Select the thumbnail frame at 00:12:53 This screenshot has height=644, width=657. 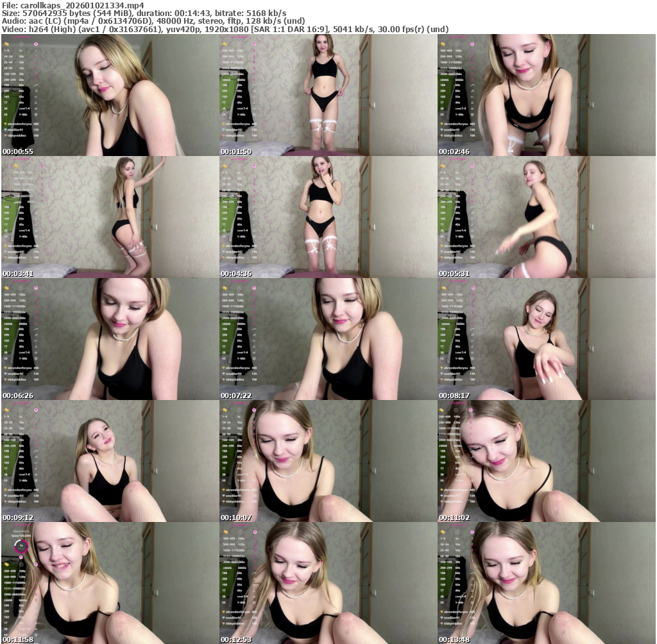coord(328,583)
